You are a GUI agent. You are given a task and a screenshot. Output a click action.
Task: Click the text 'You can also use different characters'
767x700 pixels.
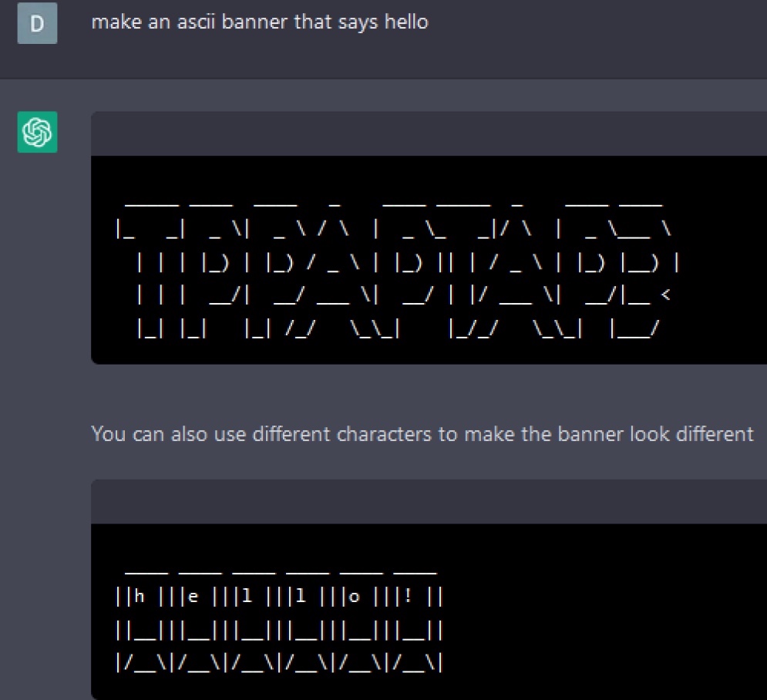coord(261,434)
